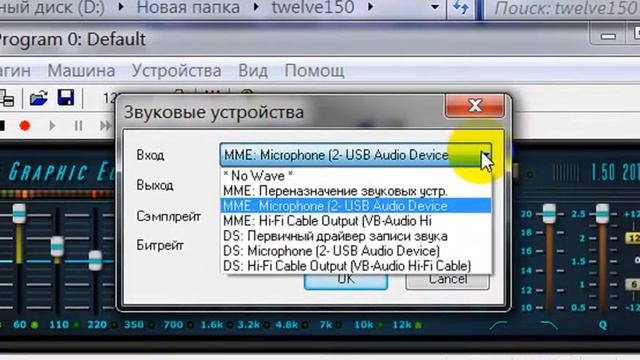Toggle the 350 Hz band LED
Screen dimensions: 640x360
[151, 325]
